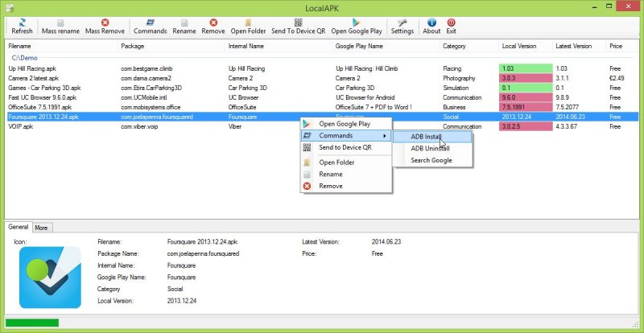Open the Commands toolbar button
644x333 pixels.
[150, 27]
